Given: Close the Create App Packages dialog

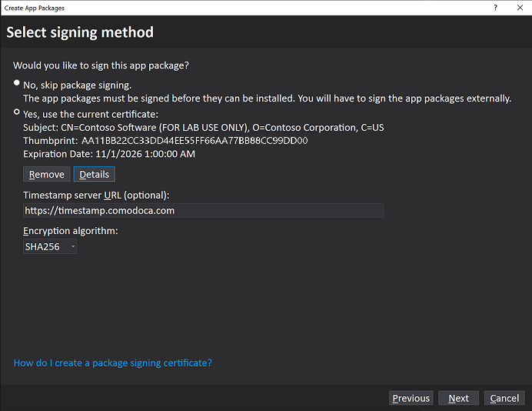Looking at the screenshot, I should point(520,8).
